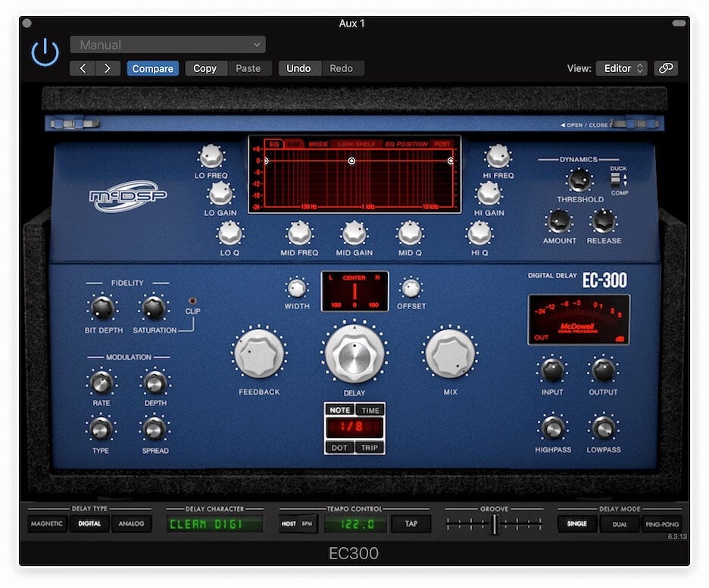Click the Compare button

(x=153, y=68)
